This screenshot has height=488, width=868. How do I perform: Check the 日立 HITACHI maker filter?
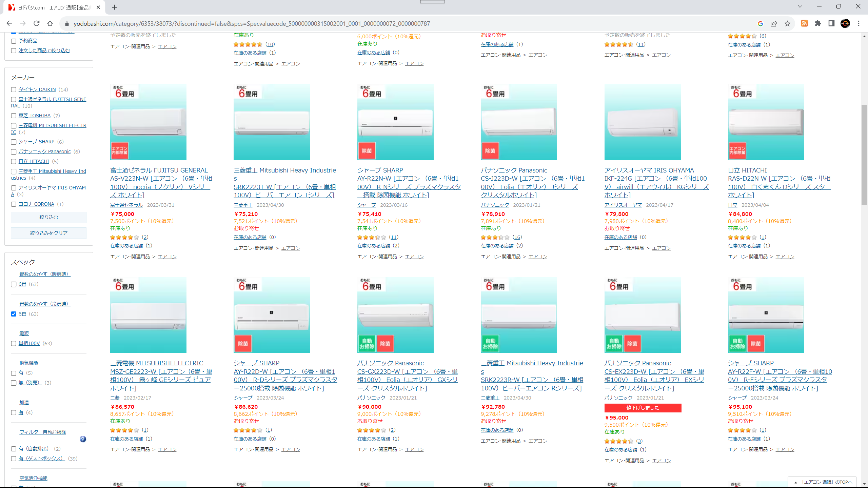click(x=14, y=162)
